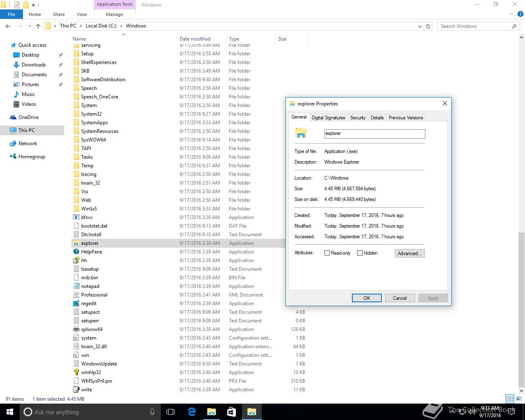Close the explorer Properties dialog
The image size is (525, 420).
(x=445, y=104)
